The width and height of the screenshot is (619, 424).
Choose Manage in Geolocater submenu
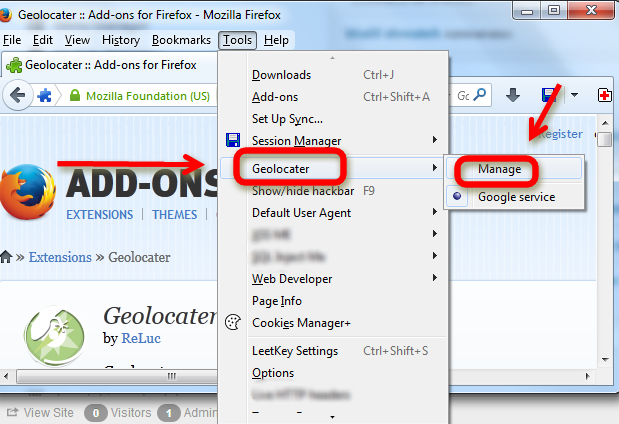tap(499, 169)
